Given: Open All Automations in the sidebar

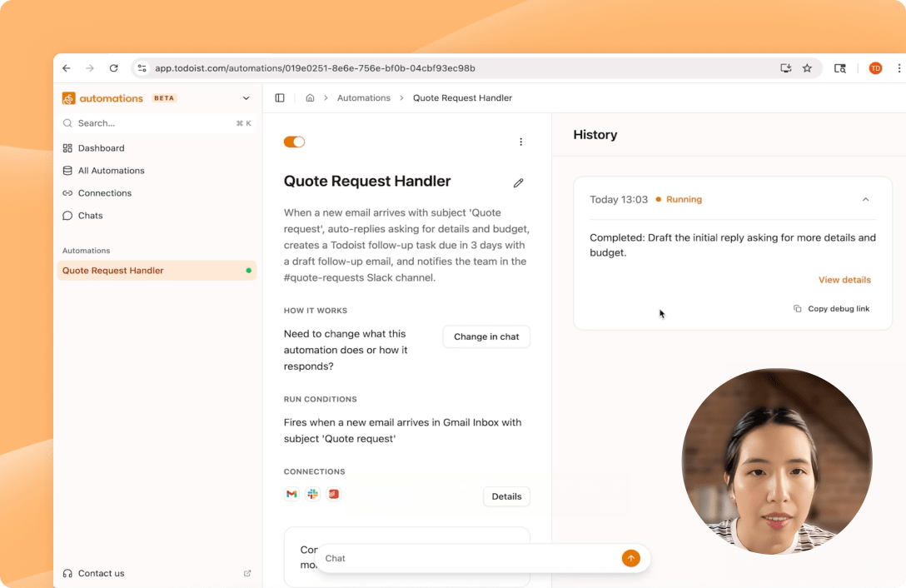Looking at the screenshot, I should 157,171.
